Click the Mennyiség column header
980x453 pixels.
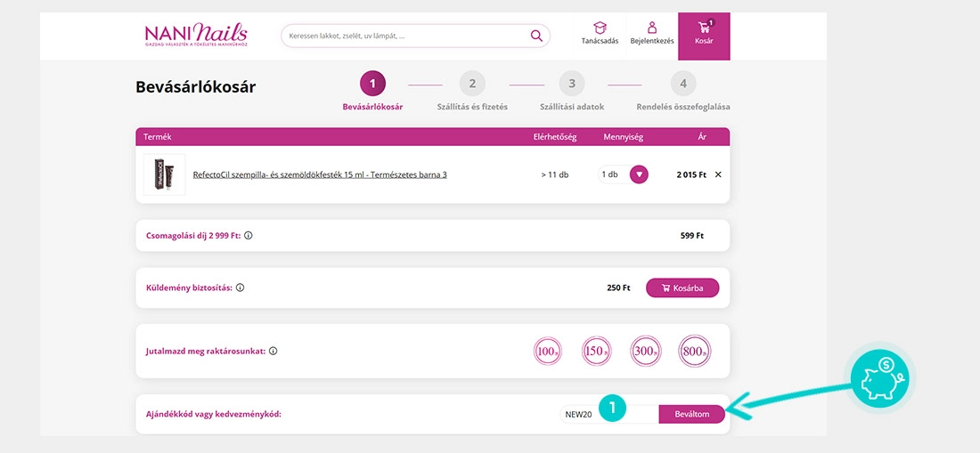[x=623, y=137]
